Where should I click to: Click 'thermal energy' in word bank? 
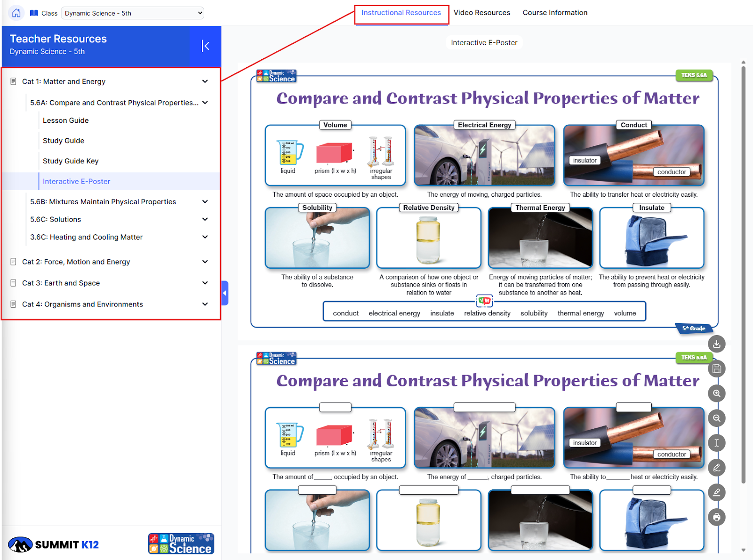[581, 313]
